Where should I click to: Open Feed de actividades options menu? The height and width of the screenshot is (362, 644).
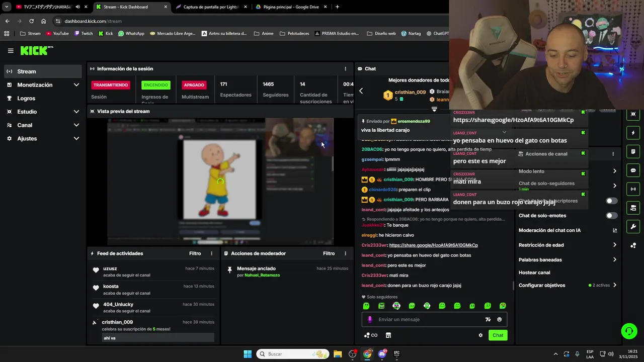(211, 253)
